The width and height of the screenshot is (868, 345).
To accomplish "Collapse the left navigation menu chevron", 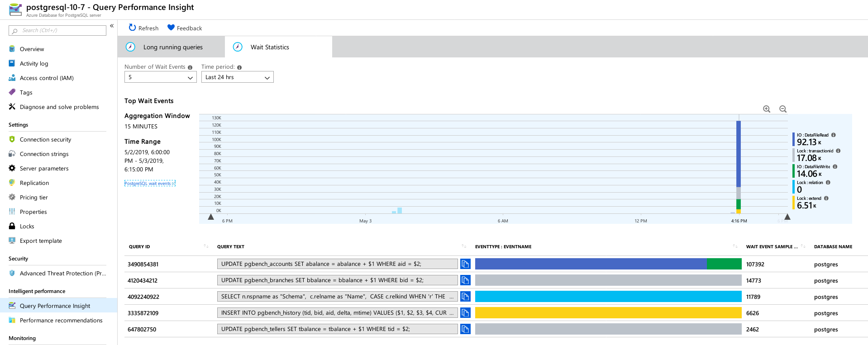I will pyautogui.click(x=112, y=26).
